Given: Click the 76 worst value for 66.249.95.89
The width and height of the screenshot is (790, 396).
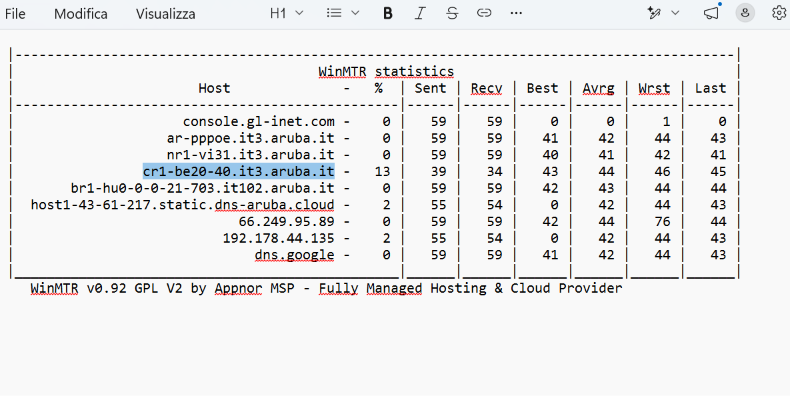Looking at the screenshot, I should pos(662,222).
